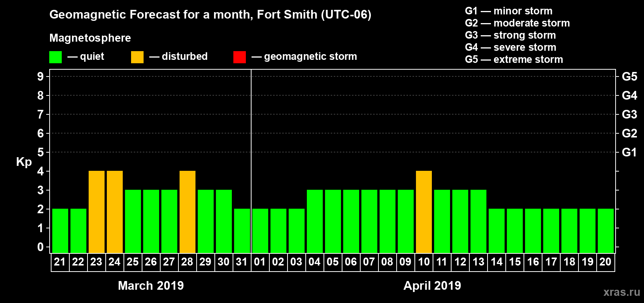644x303 pixels.
Task: Click the Kp axis value 9
Action: pyautogui.click(x=41, y=77)
